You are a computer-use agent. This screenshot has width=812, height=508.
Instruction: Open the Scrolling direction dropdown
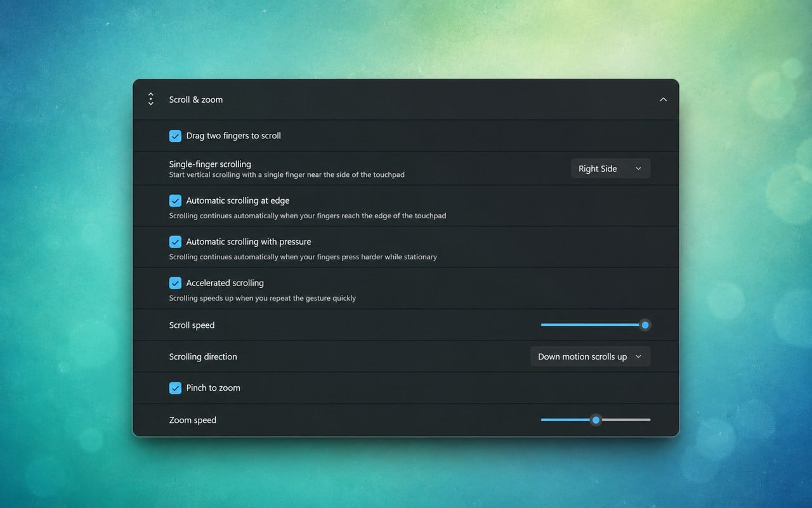pos(590,356)
